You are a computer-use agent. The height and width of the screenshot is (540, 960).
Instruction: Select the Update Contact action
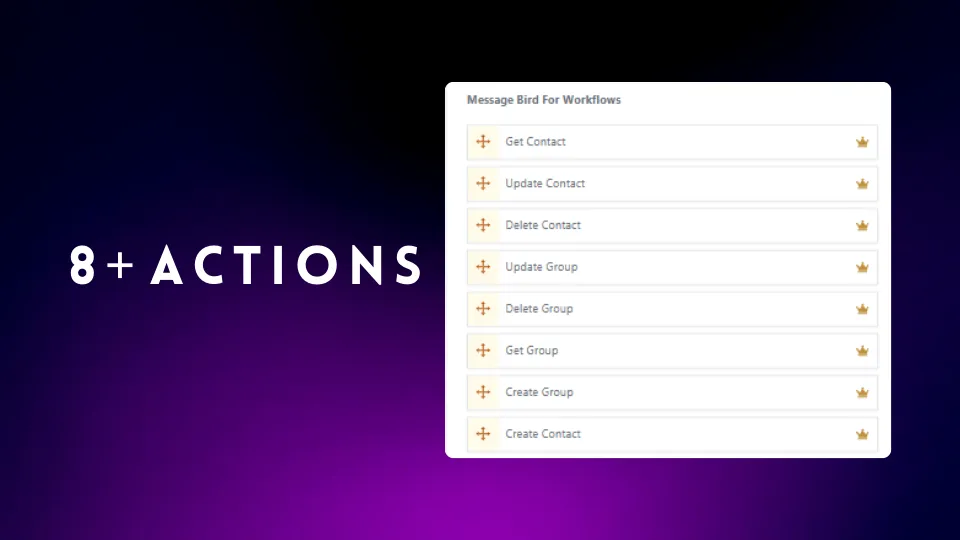coord(672,184)
